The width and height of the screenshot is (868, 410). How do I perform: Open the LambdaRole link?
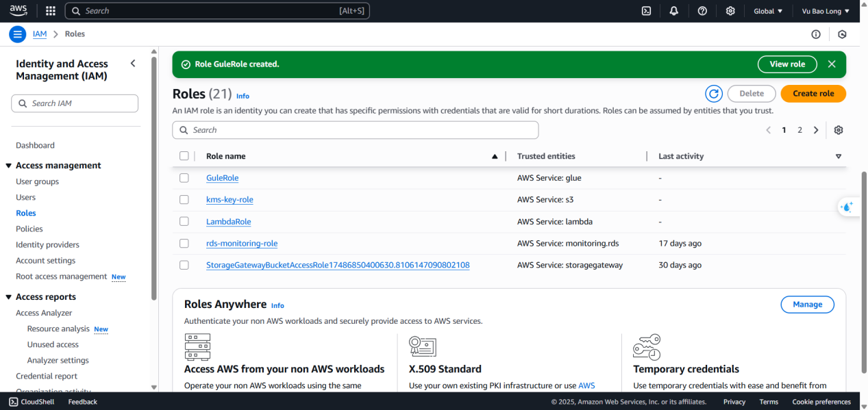click(x=228, y=222)
